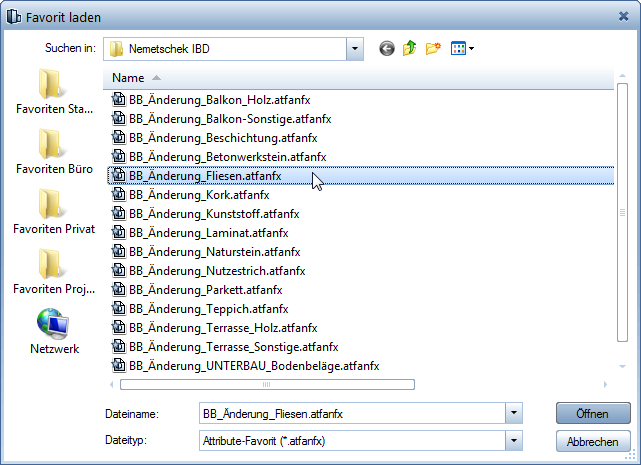Select file name BB_Änderung_Parkett.atfanfx
Viewport: 641px width, 465px height.
[x=206, y=290]
